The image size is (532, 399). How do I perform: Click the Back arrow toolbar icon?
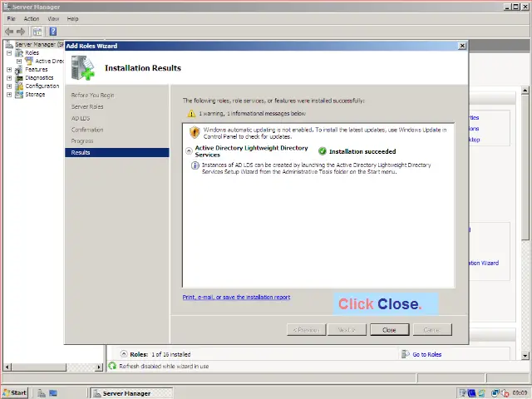pos(9,32)
